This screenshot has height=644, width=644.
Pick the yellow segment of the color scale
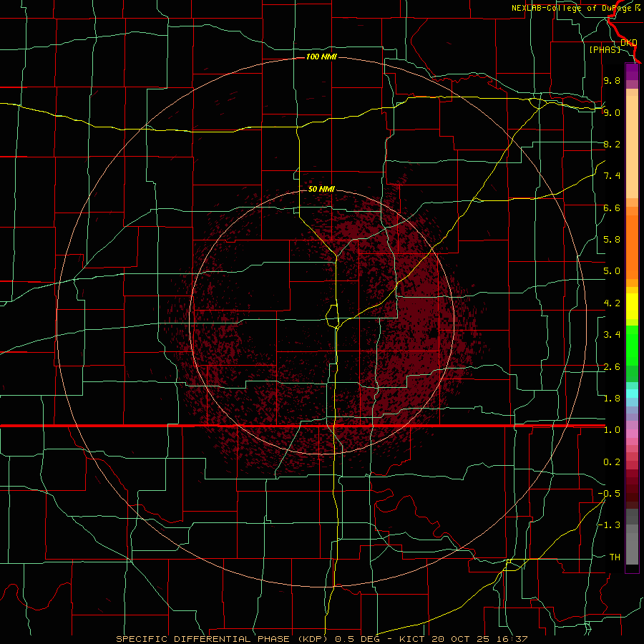tap(632, 306)
